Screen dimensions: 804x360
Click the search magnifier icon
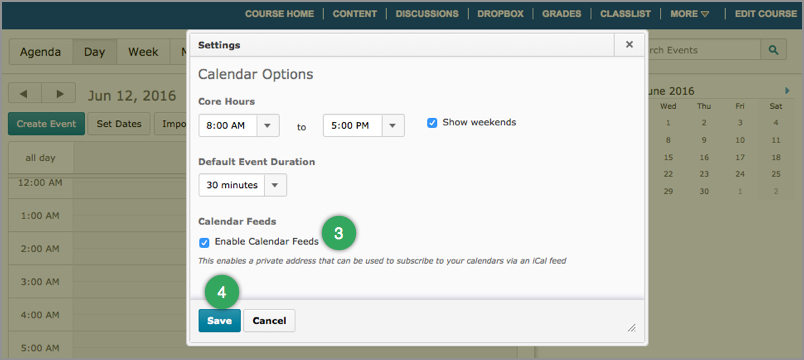click(x=773, y=50)
